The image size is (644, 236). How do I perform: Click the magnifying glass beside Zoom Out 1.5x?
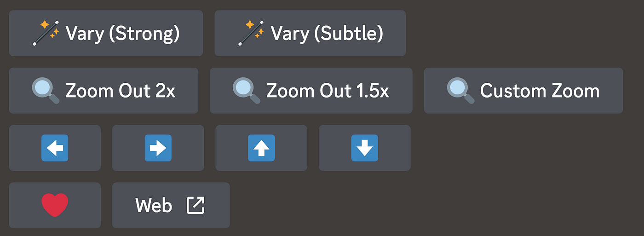pyautogui.click(x=247, y=91)
